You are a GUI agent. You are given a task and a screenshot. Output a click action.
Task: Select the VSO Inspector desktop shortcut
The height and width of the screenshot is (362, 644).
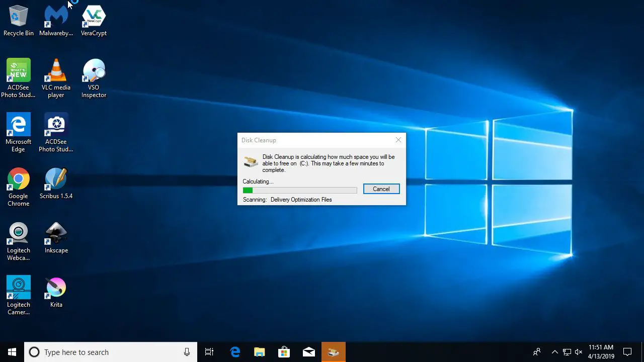[x=94, y=78]
